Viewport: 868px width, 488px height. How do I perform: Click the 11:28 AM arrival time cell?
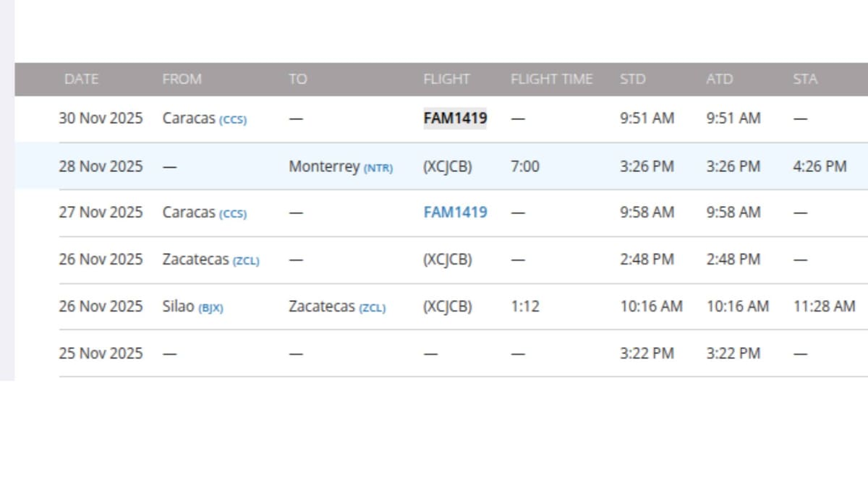pos(824,307)
